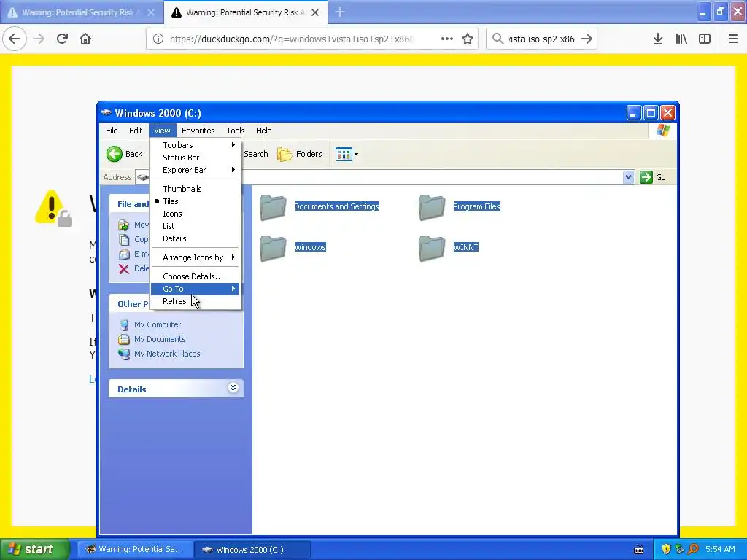
Task: Click the Firefox reload page icon
Action: pos(62,39)
